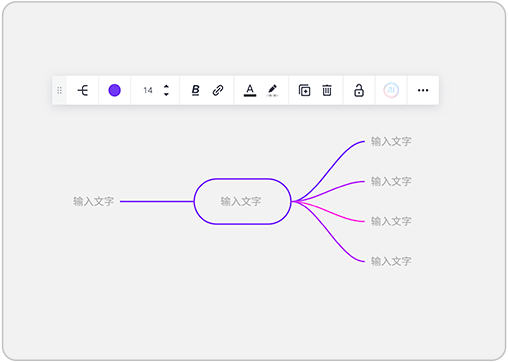Open the AI assistant icon
Image resolution: width=508 pixels, height=362 pixels.
(x=391, y=90)
